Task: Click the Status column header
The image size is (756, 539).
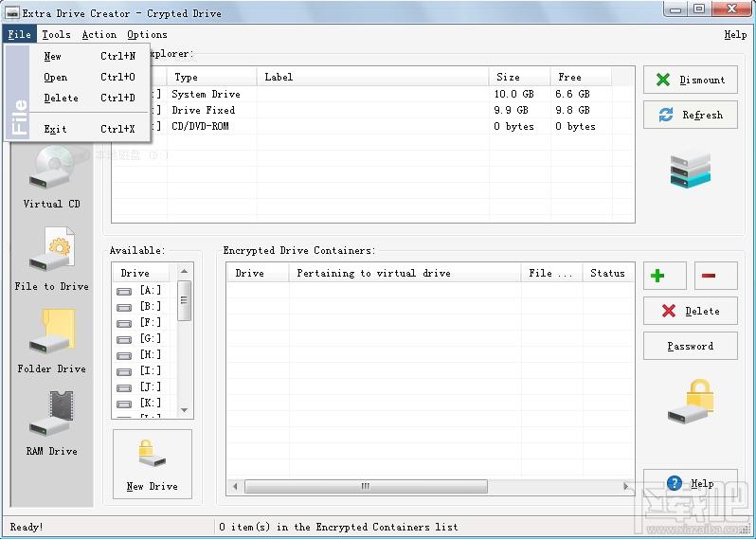Action: pyautogui.click(x=608, y=273)
